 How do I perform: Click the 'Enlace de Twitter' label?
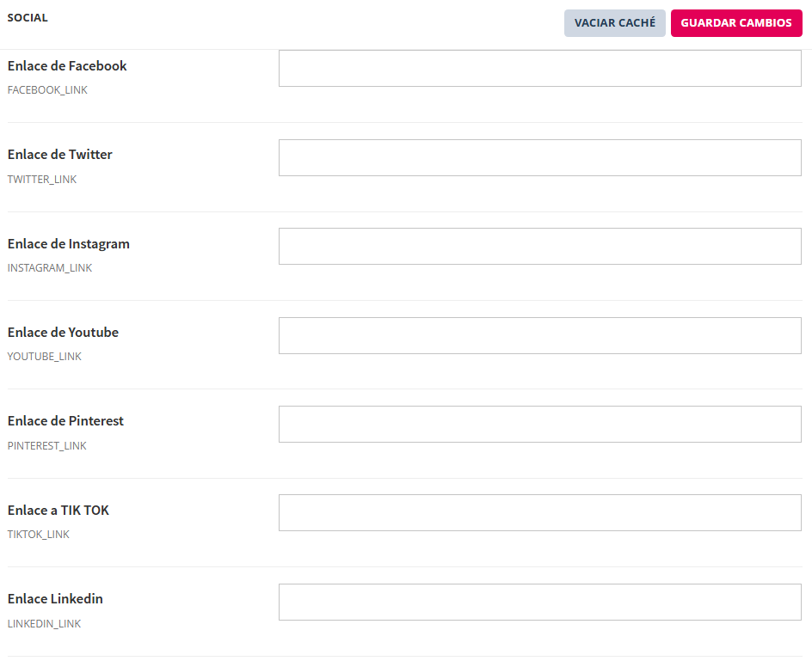(60, 155)
